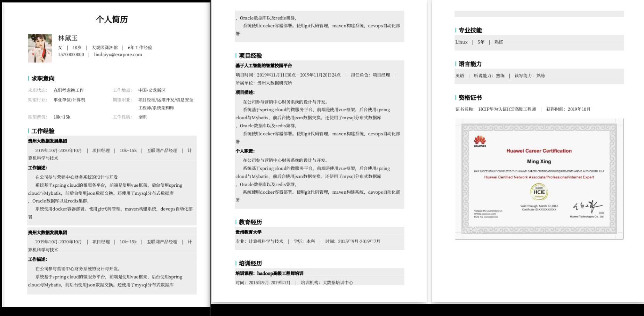Screen dimensions: 644x316
Task: Click the text 6年工作经验
Action: [140, 48]
